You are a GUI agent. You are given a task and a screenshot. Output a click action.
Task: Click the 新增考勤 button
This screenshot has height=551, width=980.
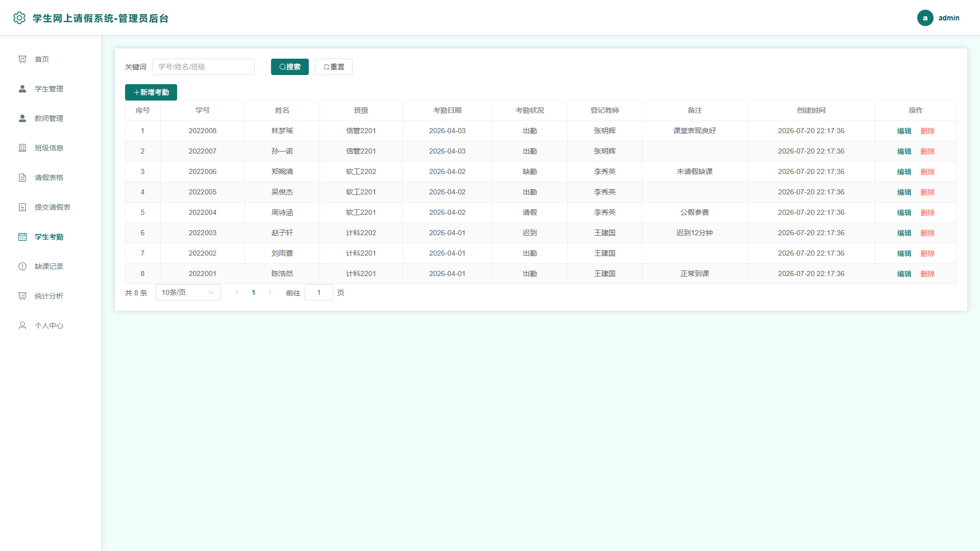click(x=151, y=92)
